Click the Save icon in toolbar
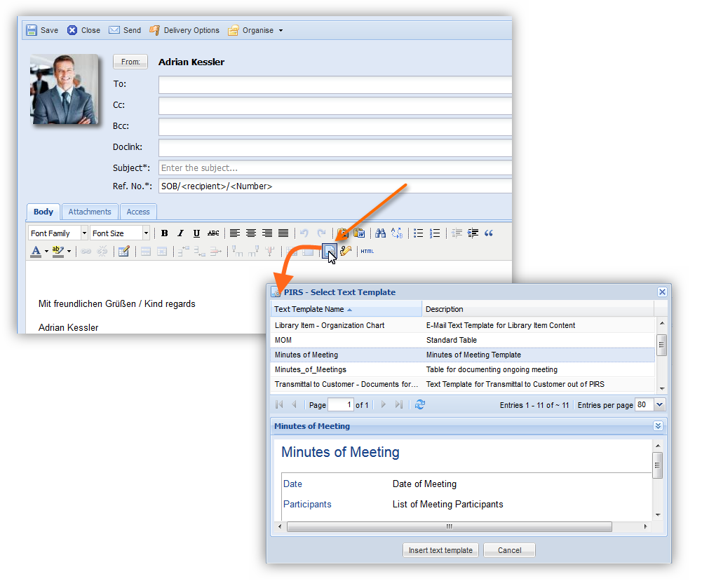Viewport: 702px width, 588px height. pos(32,30)
